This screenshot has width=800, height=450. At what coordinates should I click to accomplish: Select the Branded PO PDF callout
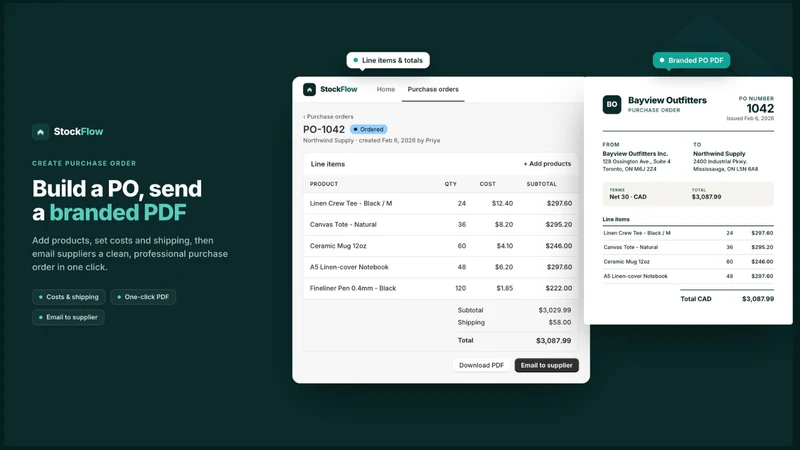(x=691, y=60)
